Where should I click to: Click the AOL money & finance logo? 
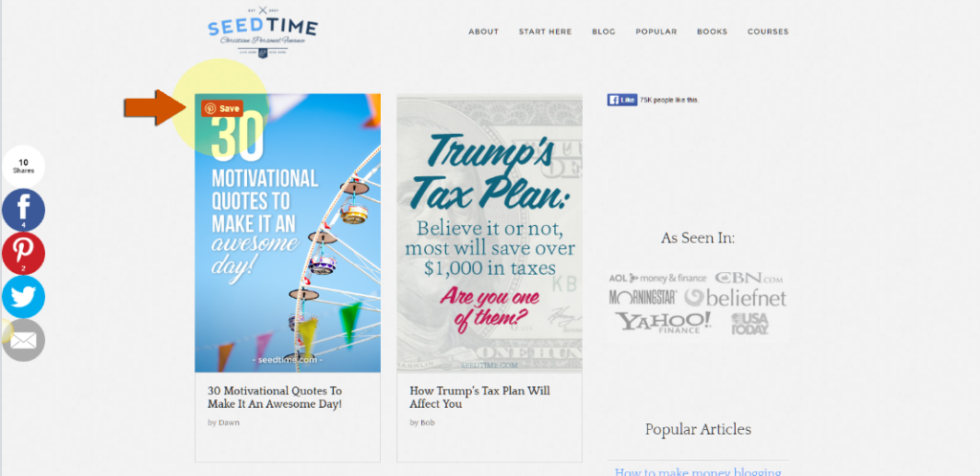click(658, 279)
